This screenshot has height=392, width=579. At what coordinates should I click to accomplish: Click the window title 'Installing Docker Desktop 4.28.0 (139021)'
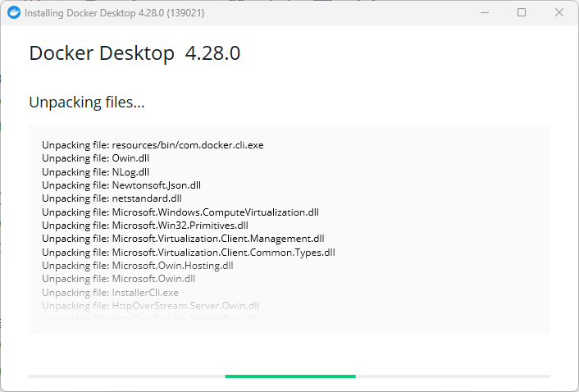click(115, 13)
